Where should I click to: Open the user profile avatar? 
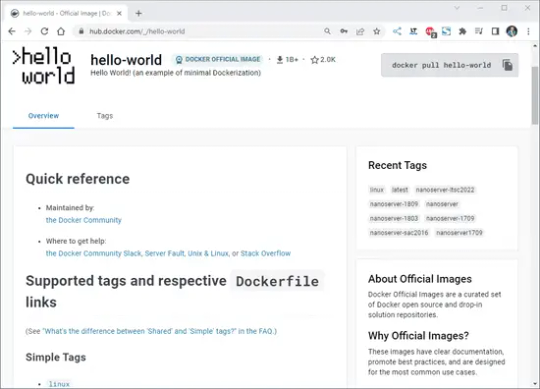point(512,31)
